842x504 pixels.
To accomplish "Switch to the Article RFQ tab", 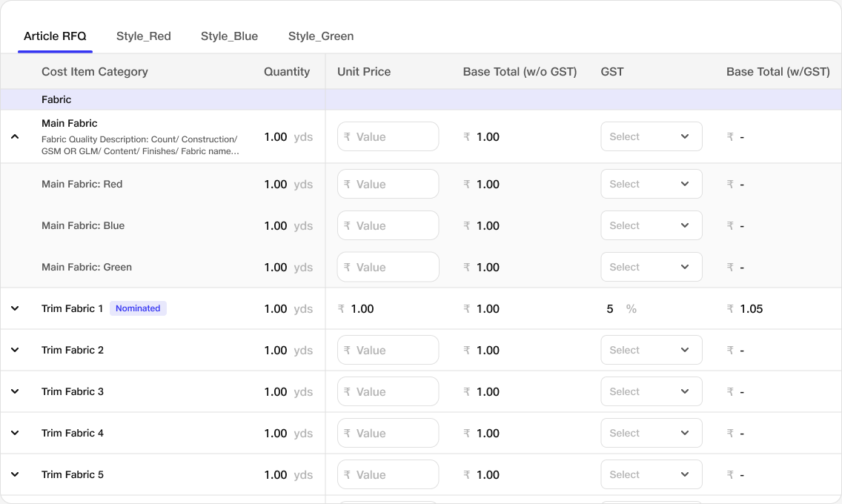I will (x=55, y=36).
